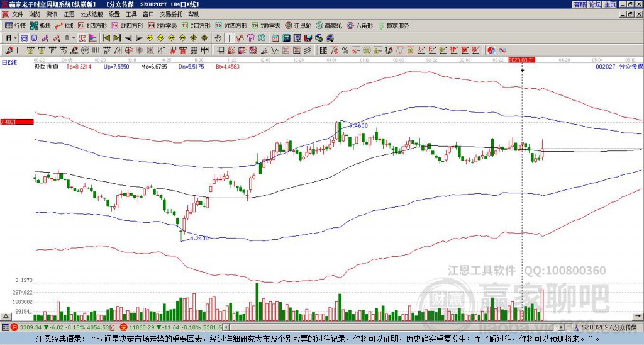Click the 论坛 link in the title bar
The image size is (644, 345).
(x=594, y=4)
